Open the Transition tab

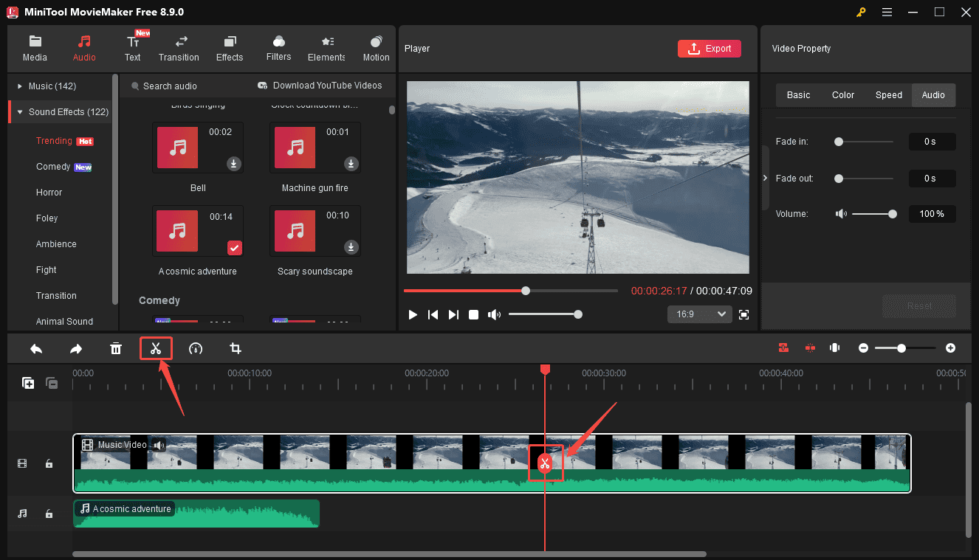pos(179,49)
